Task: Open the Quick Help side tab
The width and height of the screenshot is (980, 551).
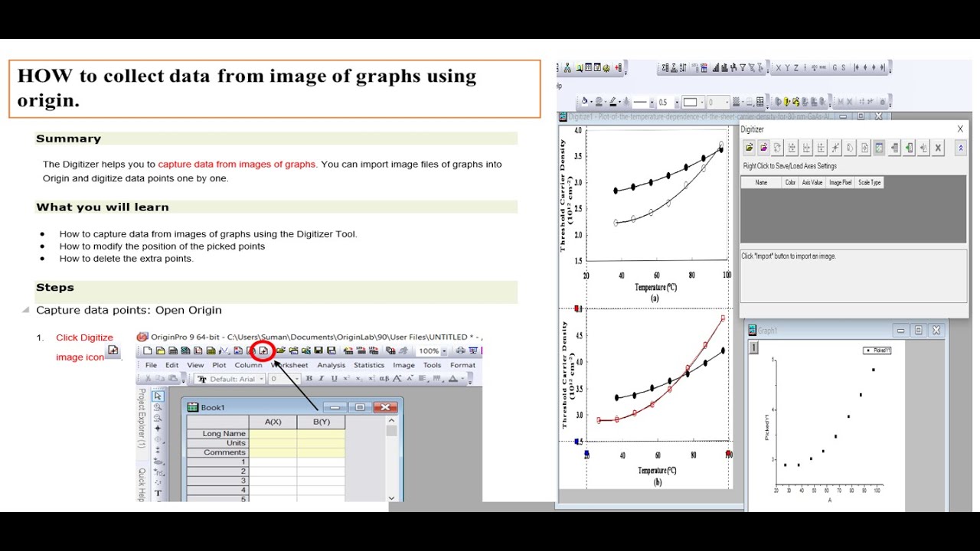Action: [x=141, y=484]
